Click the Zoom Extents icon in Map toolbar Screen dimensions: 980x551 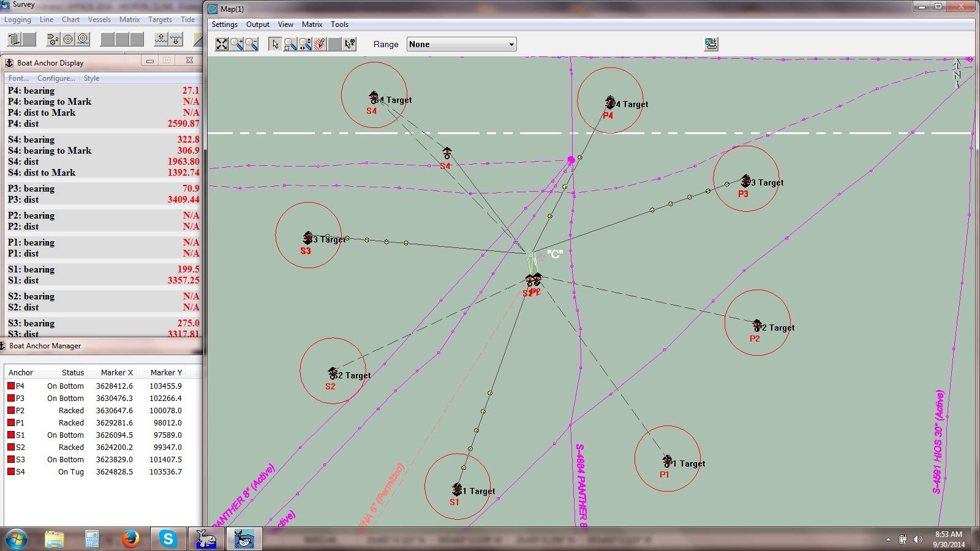point(222,44)
